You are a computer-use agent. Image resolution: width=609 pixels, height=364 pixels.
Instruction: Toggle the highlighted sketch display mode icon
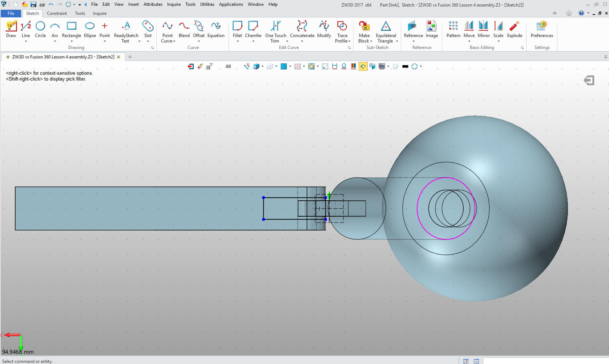(363, 66)
